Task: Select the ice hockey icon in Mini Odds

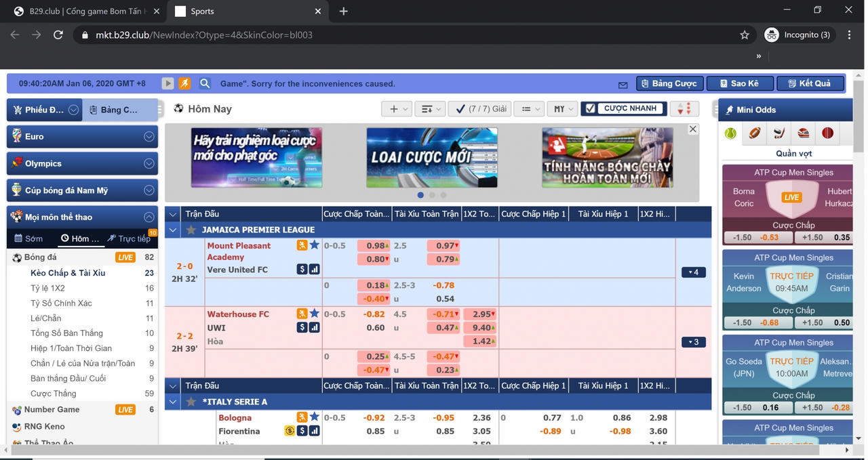Action: [x=778, y=133]
